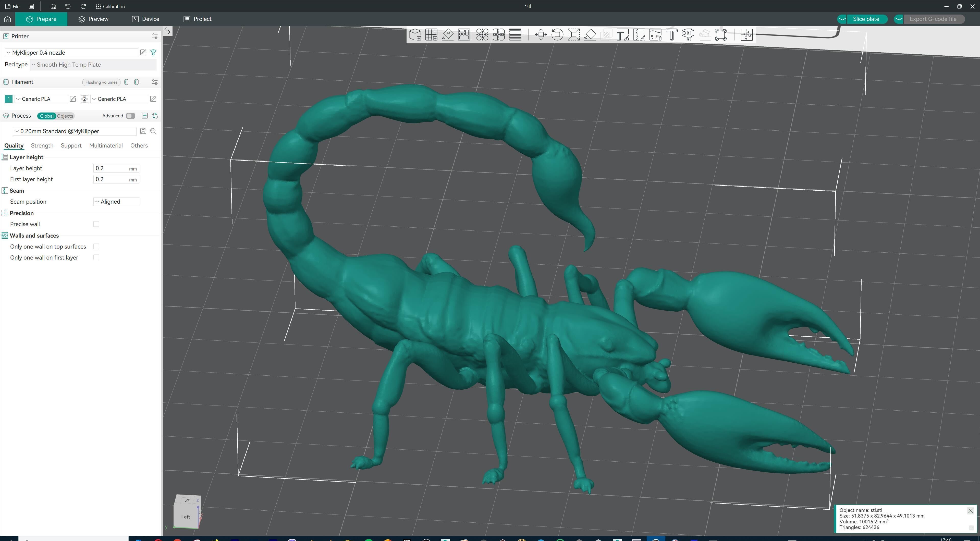Switch to the Project tab
980x541 pixels.
198,19
